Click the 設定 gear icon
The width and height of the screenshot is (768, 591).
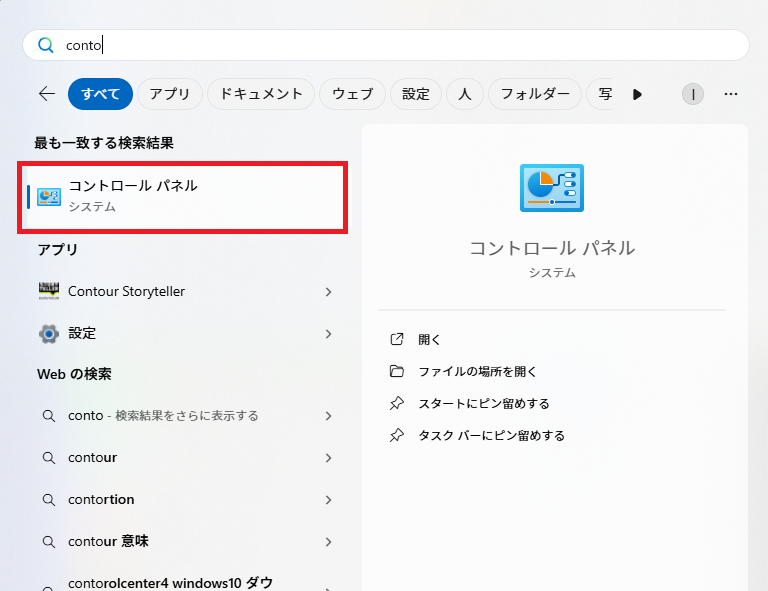(48, 333)
